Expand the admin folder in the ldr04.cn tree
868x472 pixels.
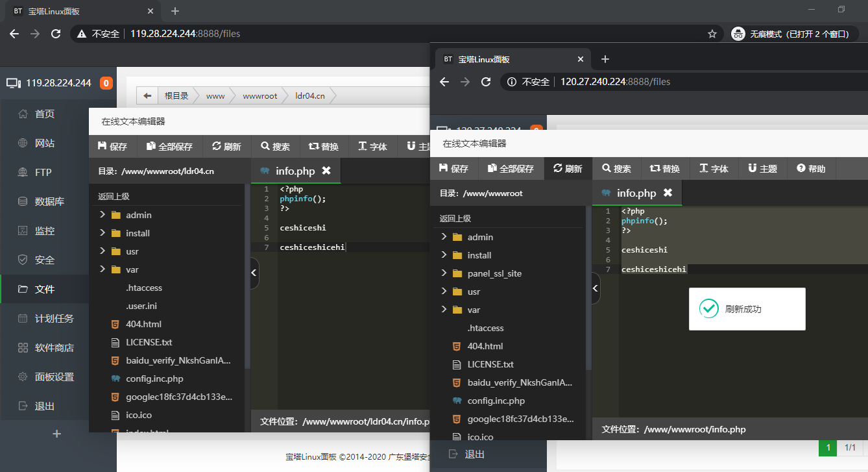[102, 215]
